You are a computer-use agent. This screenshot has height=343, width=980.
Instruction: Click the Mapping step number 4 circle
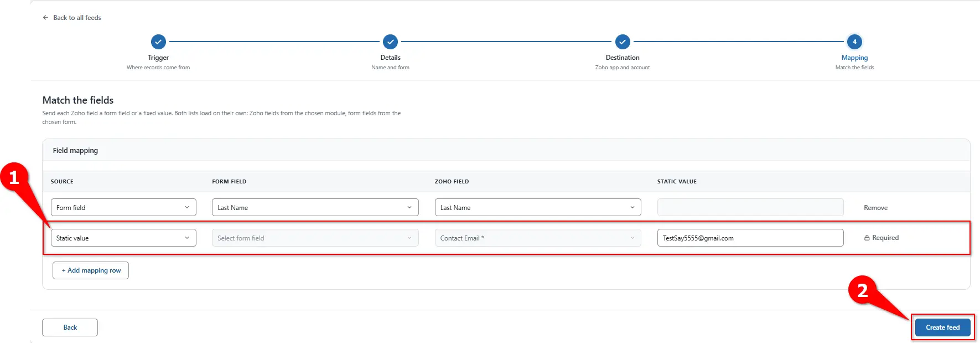854,42
